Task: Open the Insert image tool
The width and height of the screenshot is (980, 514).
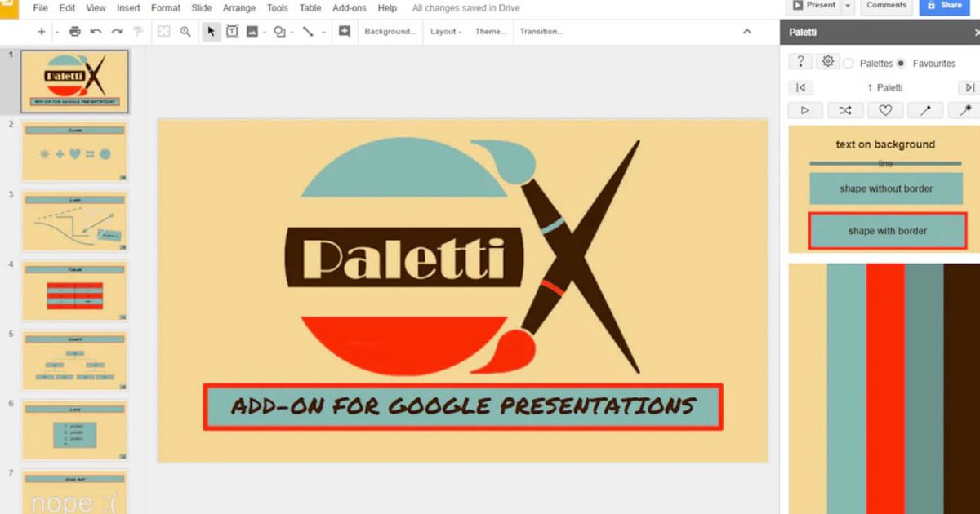Action: (x=254, y=31)
